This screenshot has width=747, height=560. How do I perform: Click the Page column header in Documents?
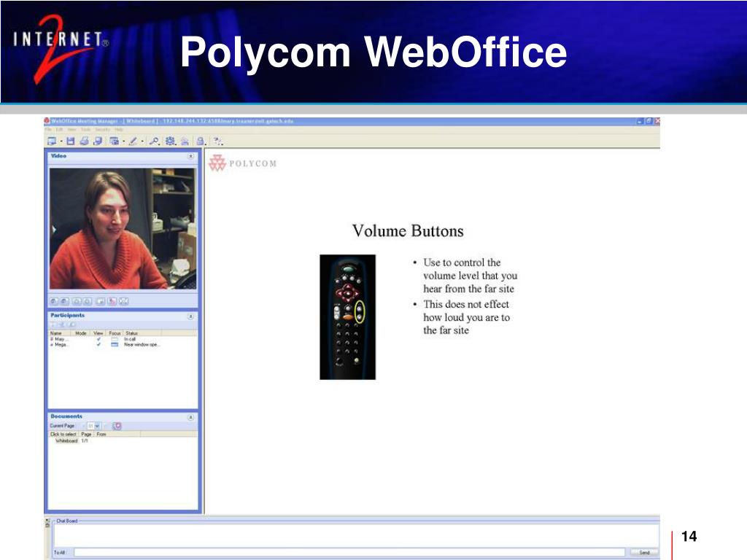[x=86, y=434]
